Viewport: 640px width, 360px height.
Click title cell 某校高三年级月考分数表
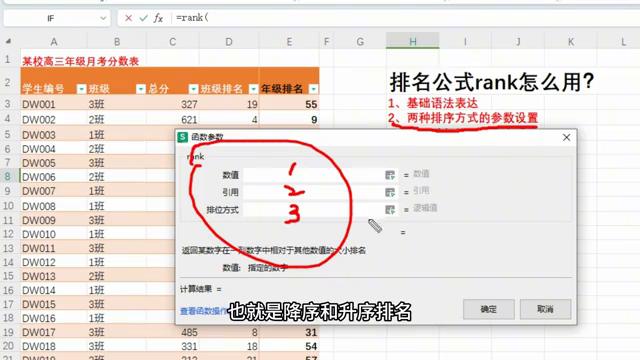pyautogui.click(x=81, y=61)
